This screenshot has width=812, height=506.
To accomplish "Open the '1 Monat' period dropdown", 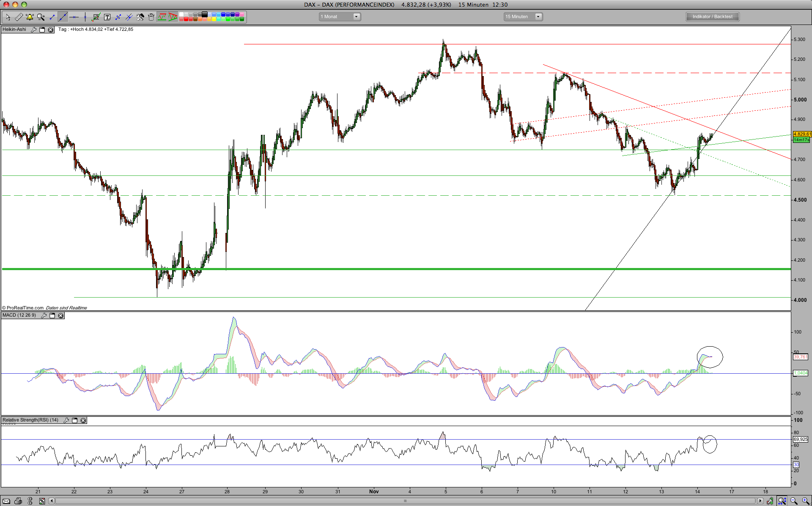I will point(356,16).
